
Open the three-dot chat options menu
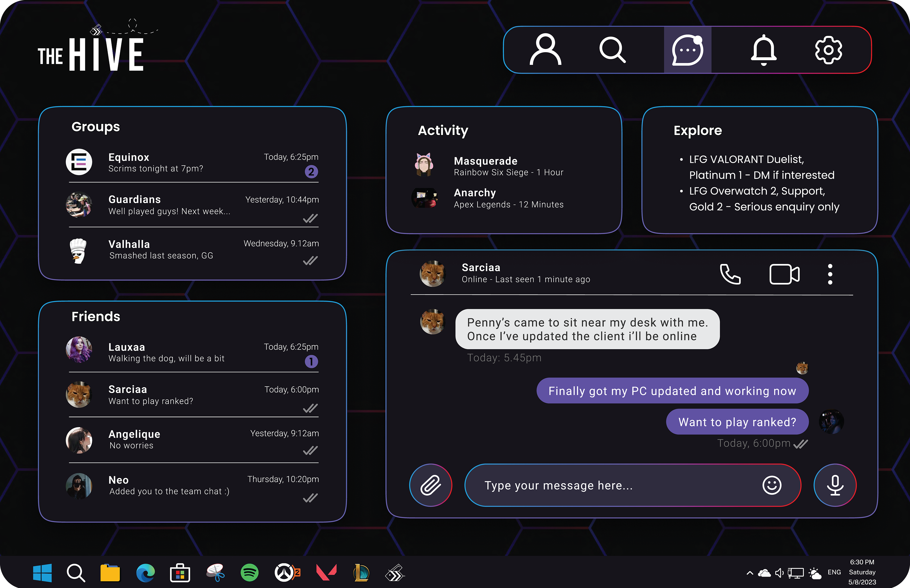830,274
